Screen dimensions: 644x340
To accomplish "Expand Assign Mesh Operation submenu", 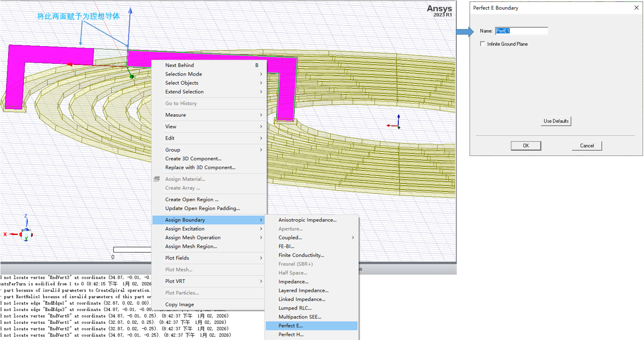I will click(x=209, y=238).
